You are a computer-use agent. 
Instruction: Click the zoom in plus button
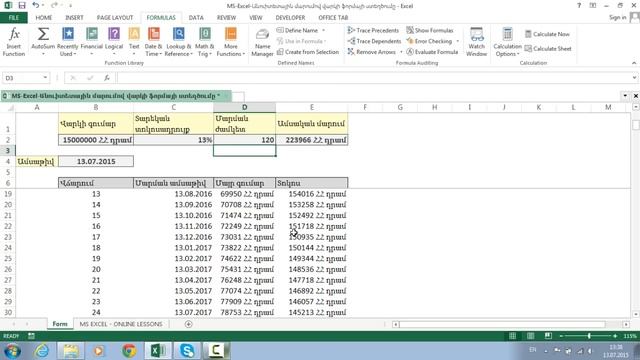(x=615, y=336)
